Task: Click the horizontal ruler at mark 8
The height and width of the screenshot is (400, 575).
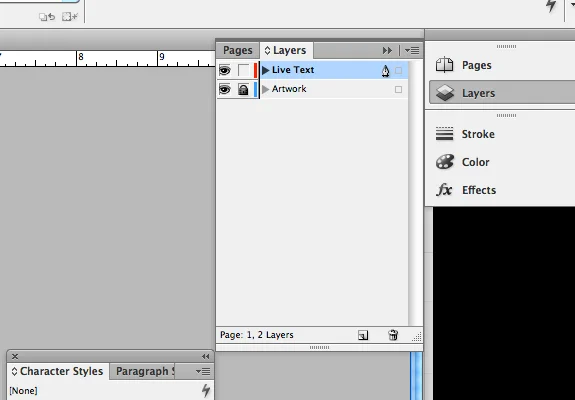Action: (81, 57)
